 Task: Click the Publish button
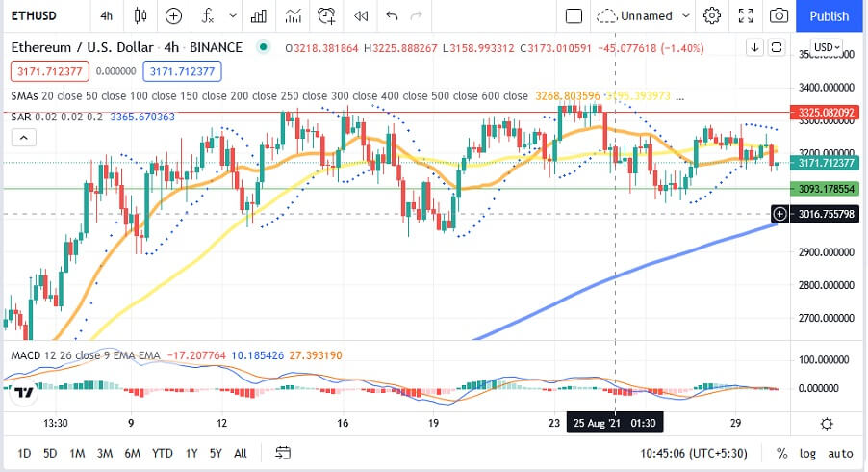(829, 15)
